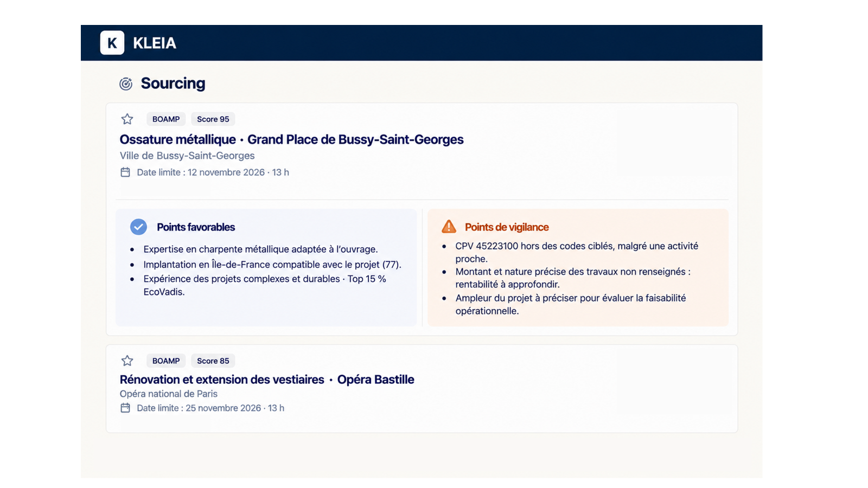Click the Points de vigilance heading
Viewport: 868px width, 488px height.
[x=507, y=227]
